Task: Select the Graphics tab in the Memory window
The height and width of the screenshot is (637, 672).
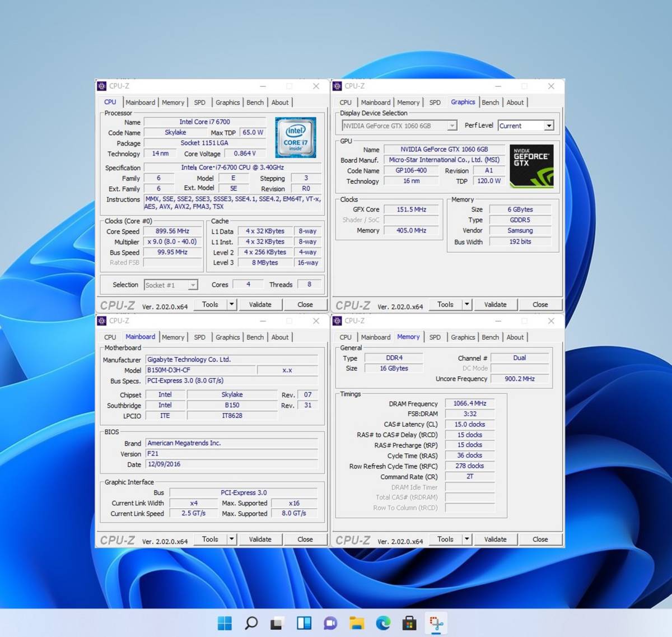Action: (x=463, y=337)
